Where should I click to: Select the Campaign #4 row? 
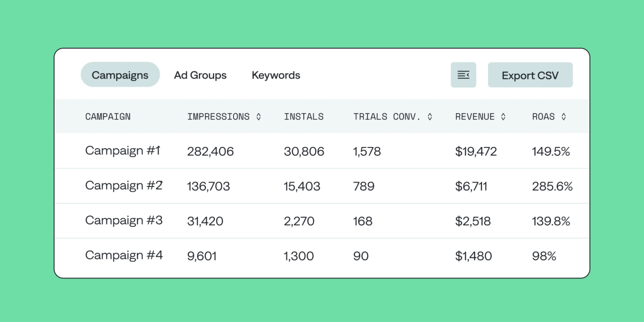click(124, 255)
